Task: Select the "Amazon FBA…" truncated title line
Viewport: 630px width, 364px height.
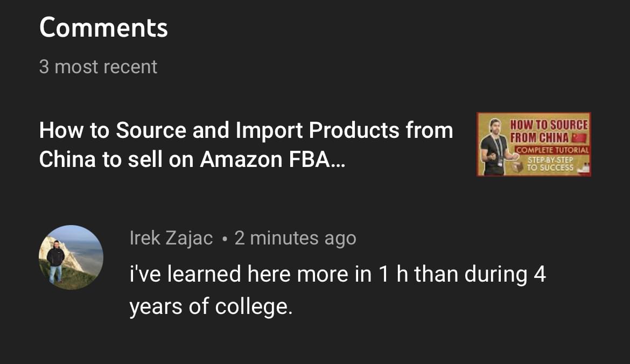Action: 272,160
